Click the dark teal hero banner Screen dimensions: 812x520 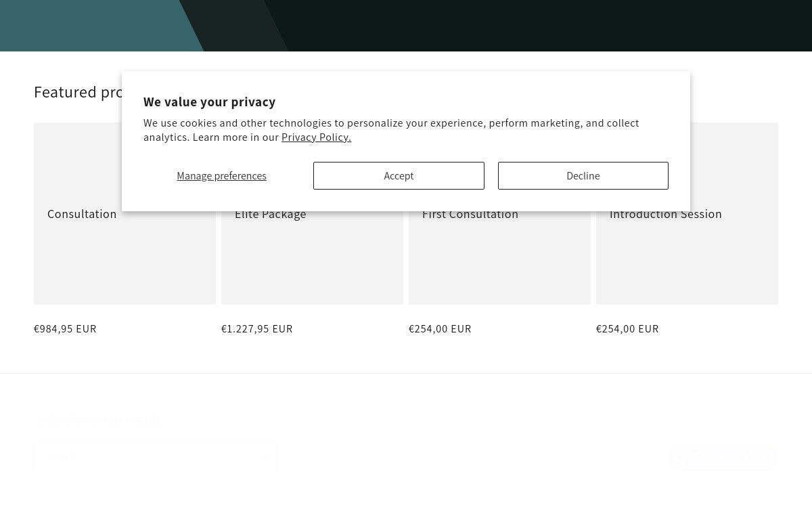point(406,26)
